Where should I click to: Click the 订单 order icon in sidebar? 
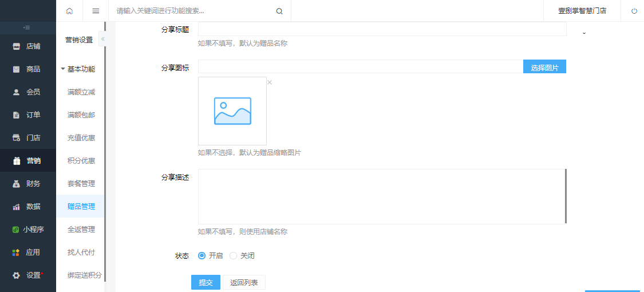(x=17, y=115)
